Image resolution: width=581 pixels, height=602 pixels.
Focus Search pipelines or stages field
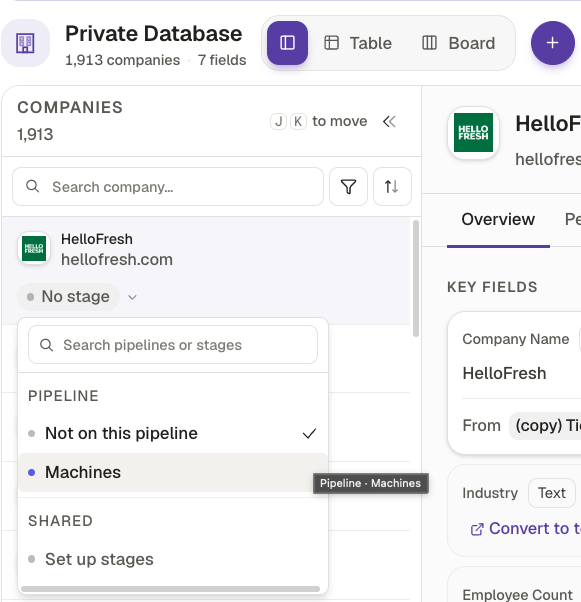point(173,345)
